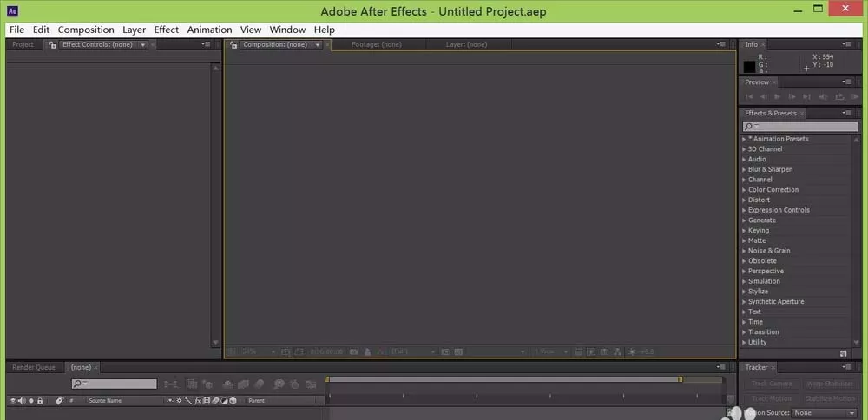Click the Warp Stabilizer button
This screenshot has height=420, width=868.
point(829,384)
